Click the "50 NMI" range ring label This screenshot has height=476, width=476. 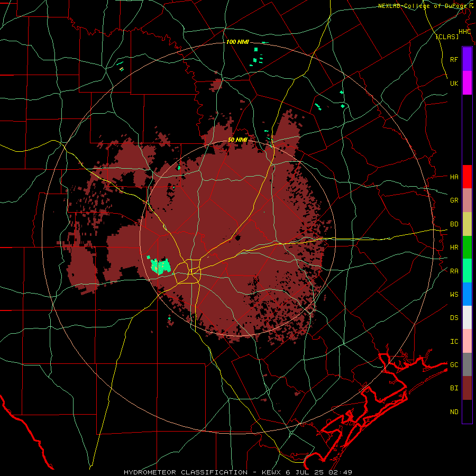[x=237, y=140]
